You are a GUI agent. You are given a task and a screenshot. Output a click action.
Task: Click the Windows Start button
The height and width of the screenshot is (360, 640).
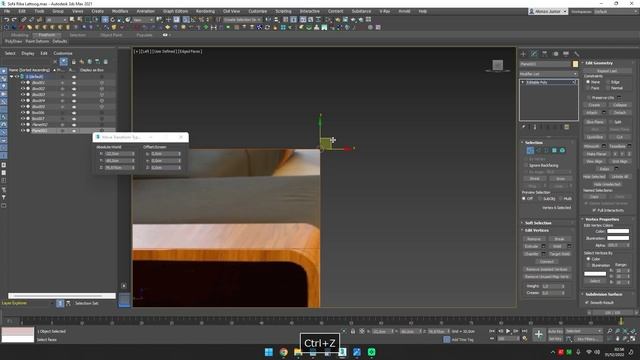269,352
